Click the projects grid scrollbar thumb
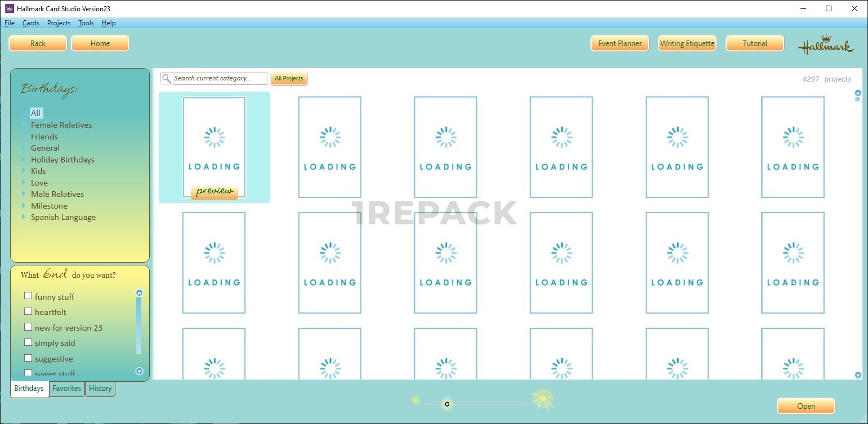The width and height of the screenshot is (868, 424). [858, 100]
